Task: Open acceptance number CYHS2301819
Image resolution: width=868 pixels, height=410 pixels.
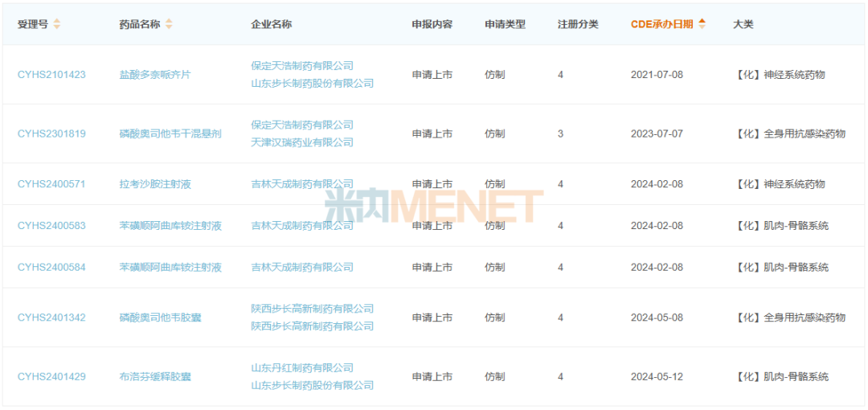Action: (x=51, y=133)
